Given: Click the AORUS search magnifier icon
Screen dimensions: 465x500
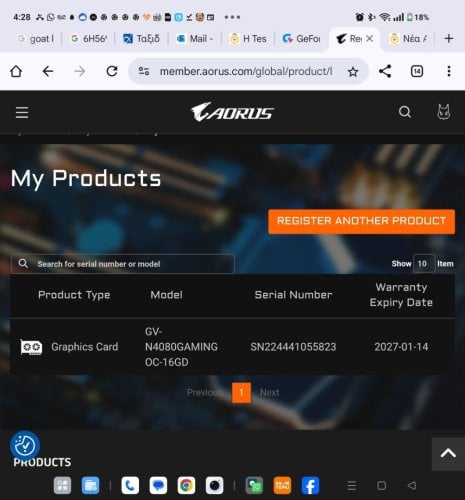Looking at the screenshot, I should (405, 112).
